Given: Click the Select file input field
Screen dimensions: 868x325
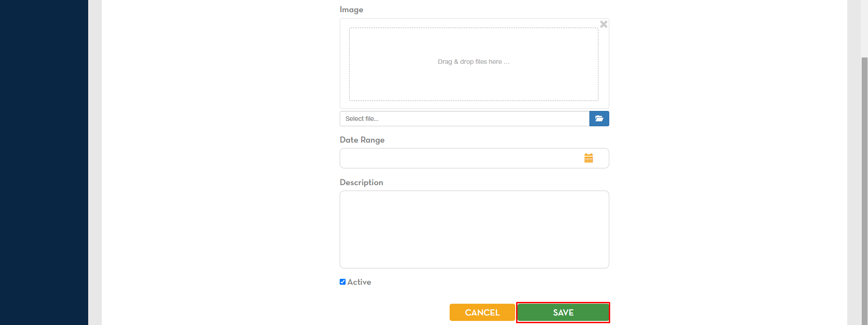Looking at the screenshot, I should (x=465, y=119).
